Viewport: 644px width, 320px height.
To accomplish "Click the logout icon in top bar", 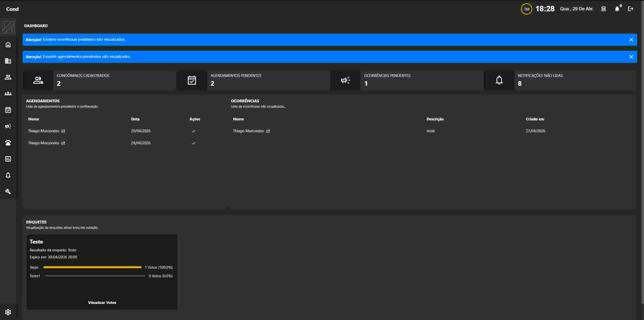I will tap(630, 9).
